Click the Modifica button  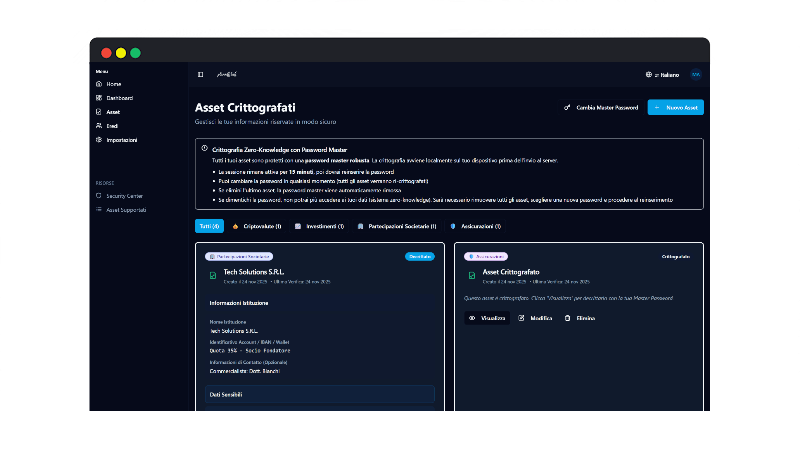pyautogui.click(x=535, y=318)
